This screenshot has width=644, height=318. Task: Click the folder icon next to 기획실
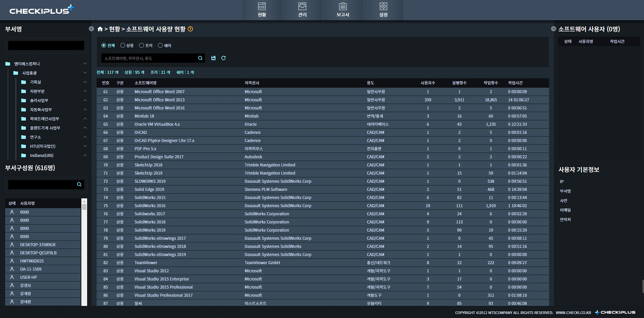24,82
